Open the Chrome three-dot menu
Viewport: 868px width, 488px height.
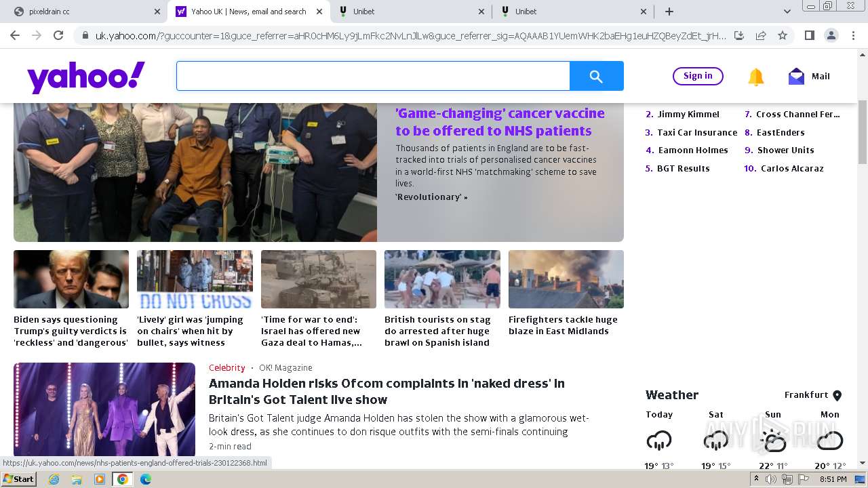click(x=852, y=35)
